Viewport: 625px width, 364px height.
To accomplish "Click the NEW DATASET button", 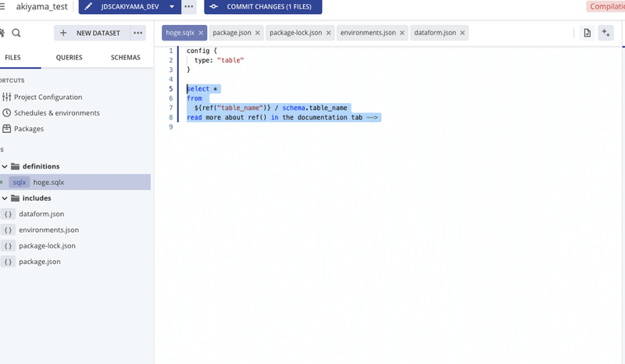I will pyautogui.click(x=92, y=33).
